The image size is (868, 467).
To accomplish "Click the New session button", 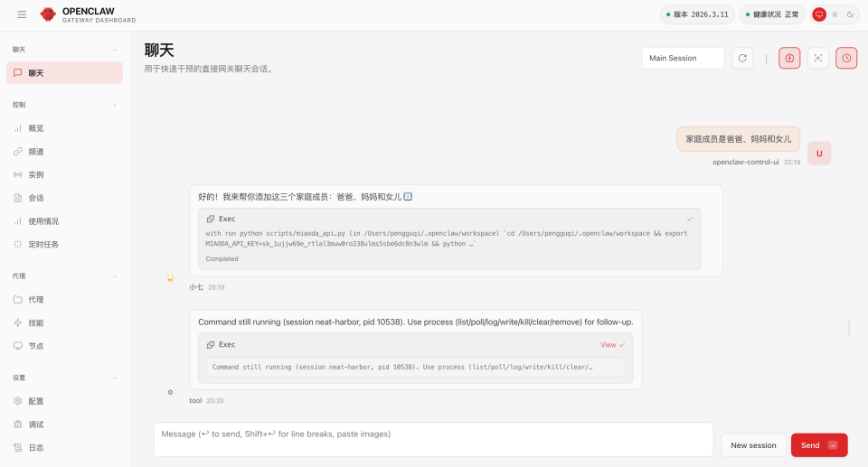I will point(753,445).
